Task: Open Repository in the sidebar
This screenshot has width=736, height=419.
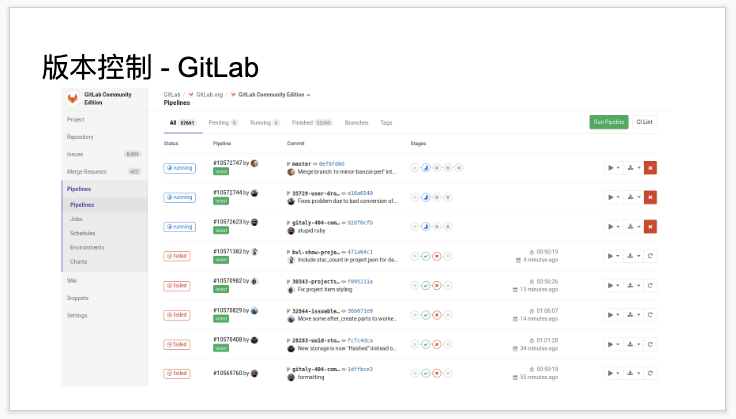Action: click(x=80, y=137)
